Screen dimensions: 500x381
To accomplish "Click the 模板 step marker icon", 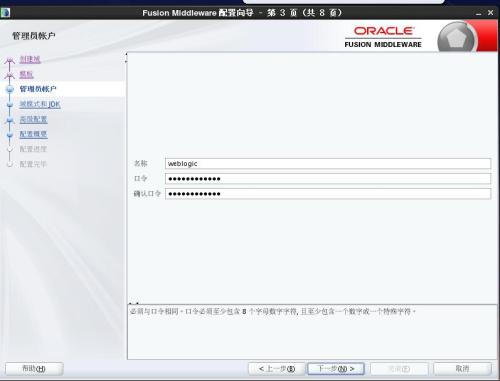I will [10, 75].
